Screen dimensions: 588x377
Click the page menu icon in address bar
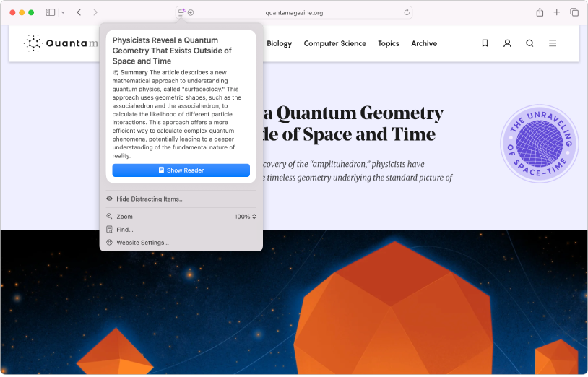[x=182, y=12]
